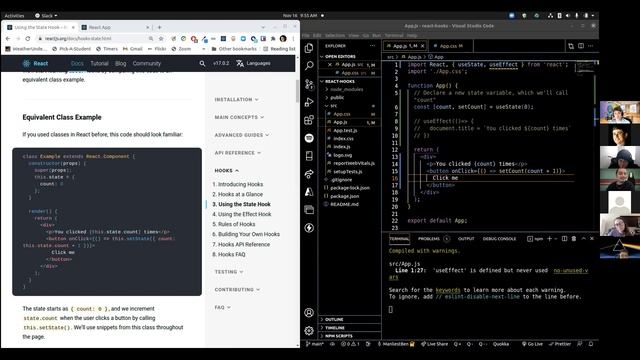Image resolution: width=640 pixels, height=360 pixels.
Task: Expand the FAQ docs section
Action: (x=222, y=307)
